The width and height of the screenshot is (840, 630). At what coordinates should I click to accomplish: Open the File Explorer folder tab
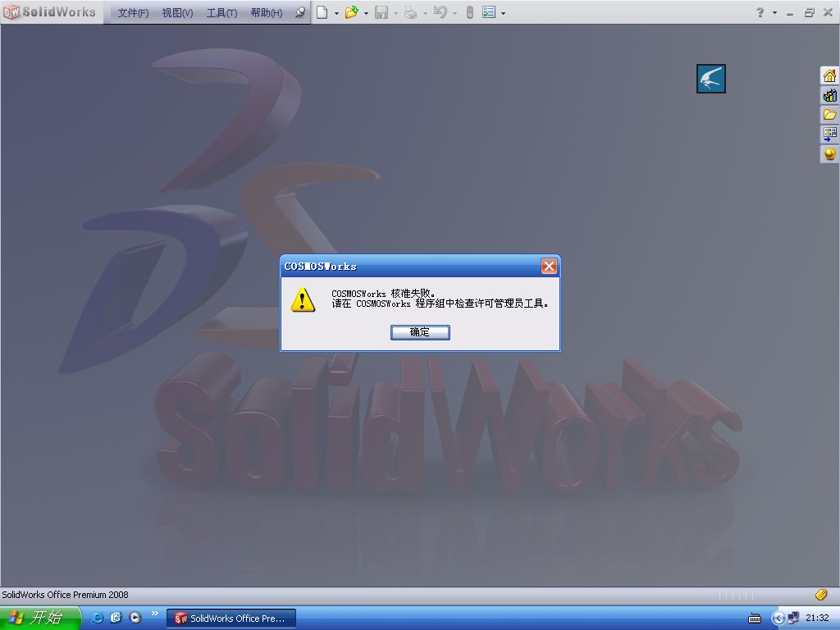pyautogui.click(x=829, y=115)
